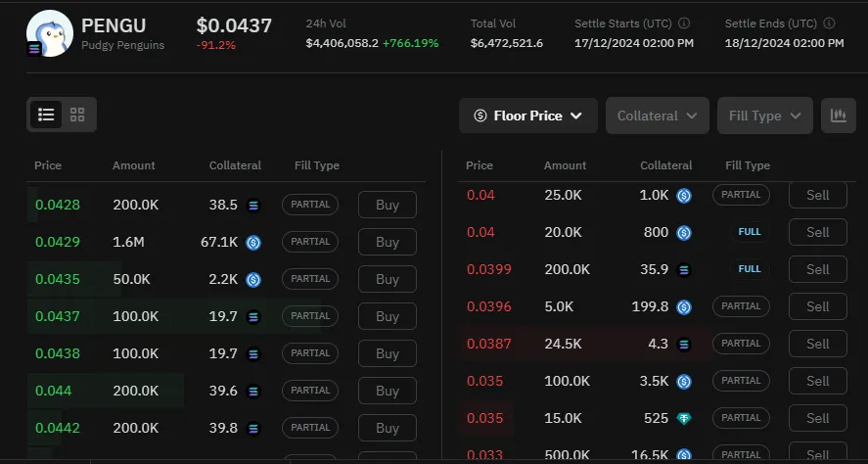
Task: Open the candlestick chart view
Action: pyautogui.click(x=838, y=116)
